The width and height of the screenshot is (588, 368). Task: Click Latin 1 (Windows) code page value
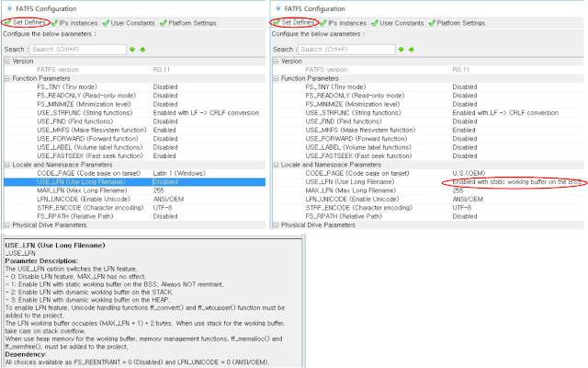(x=179, y=174)
